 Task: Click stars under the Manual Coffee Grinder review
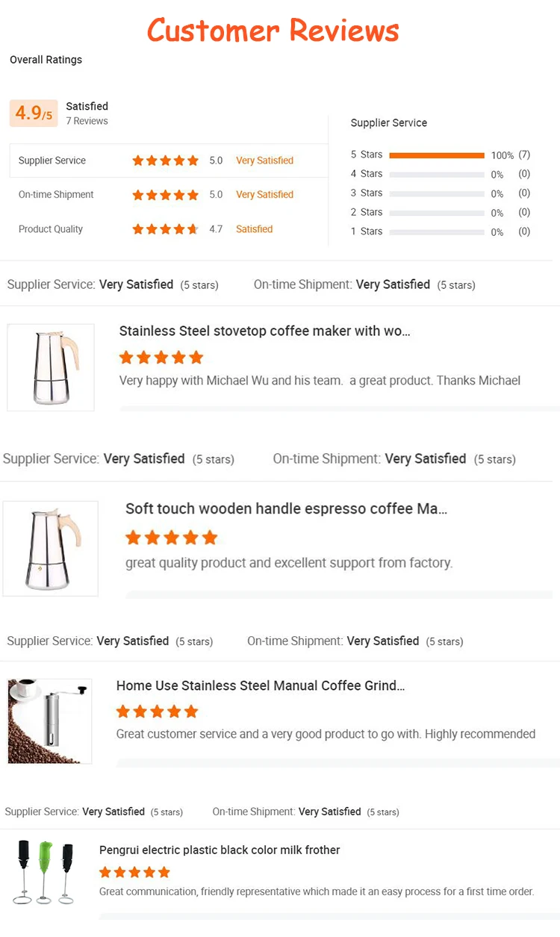click(158, 712)
